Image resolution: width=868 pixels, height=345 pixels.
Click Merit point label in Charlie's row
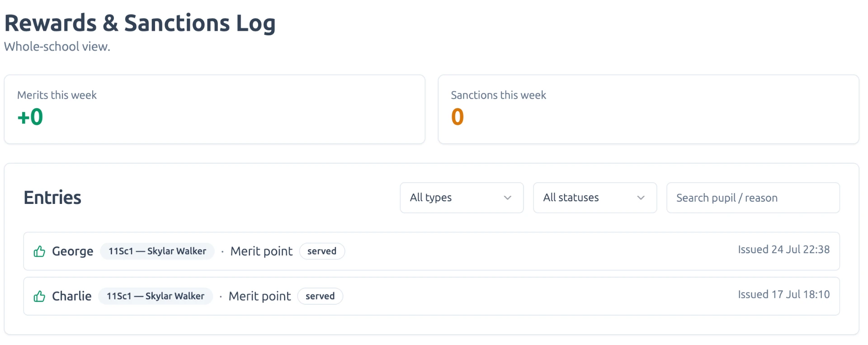259,296
